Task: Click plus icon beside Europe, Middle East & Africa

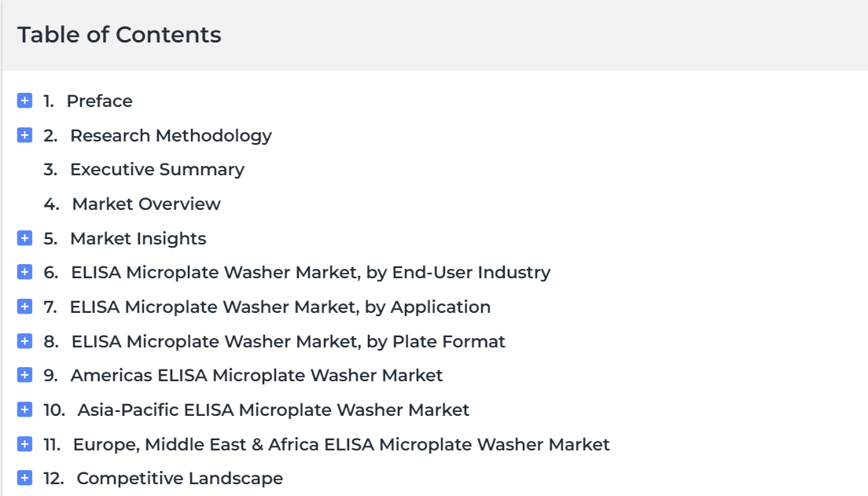Action: pyautogui.click(x=24, y=444)
